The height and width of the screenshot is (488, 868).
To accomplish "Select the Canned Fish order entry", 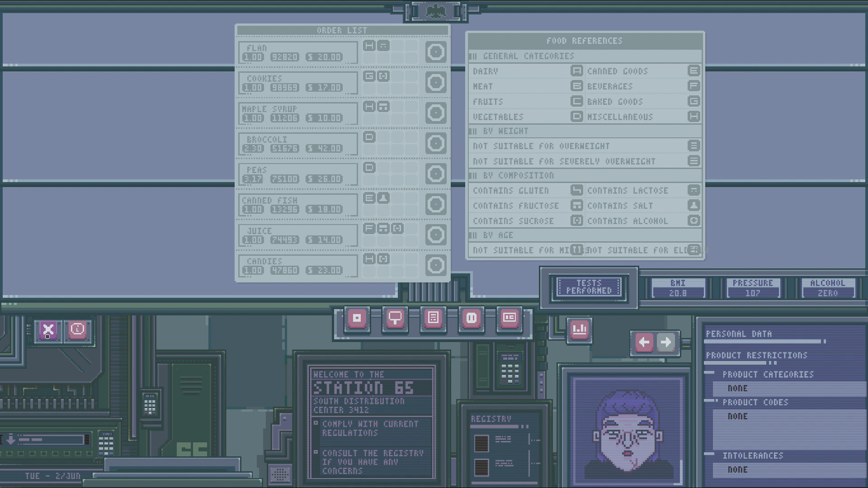I will pyautogui.click(x=297, y=204).
